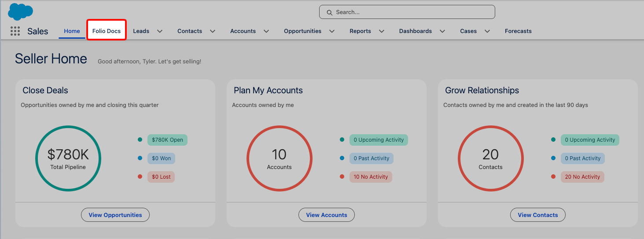Click the Close Deals card title
Screen dimensions: 644x239
click(x=45, y=90)
